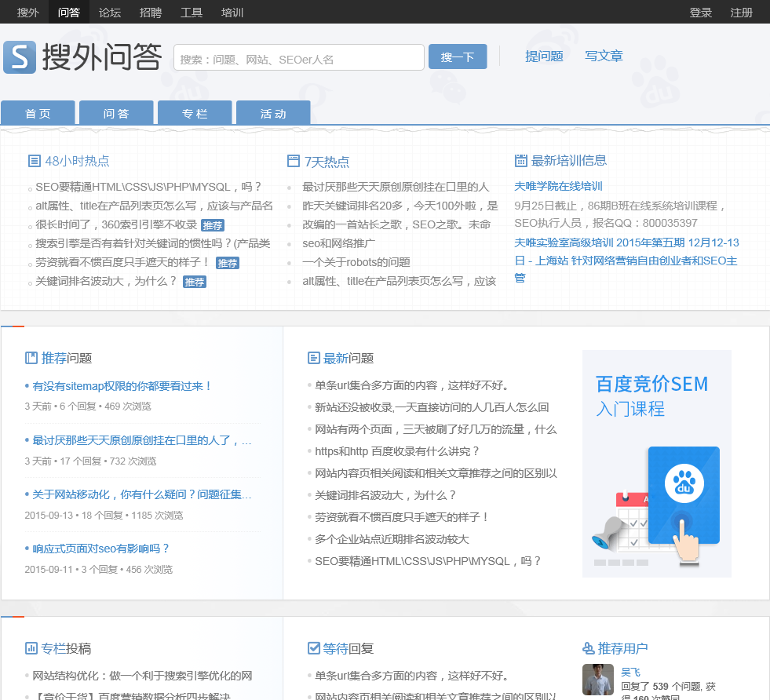The height and width of the screenshot is (700, 770).
Task: Open user 吴飞's avatar photo
Action: click(x=597, y=680)
